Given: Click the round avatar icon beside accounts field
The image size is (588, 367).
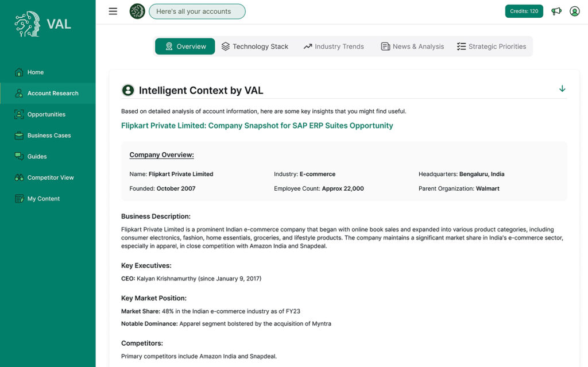Looking at the screenshot, I should 137,11.
